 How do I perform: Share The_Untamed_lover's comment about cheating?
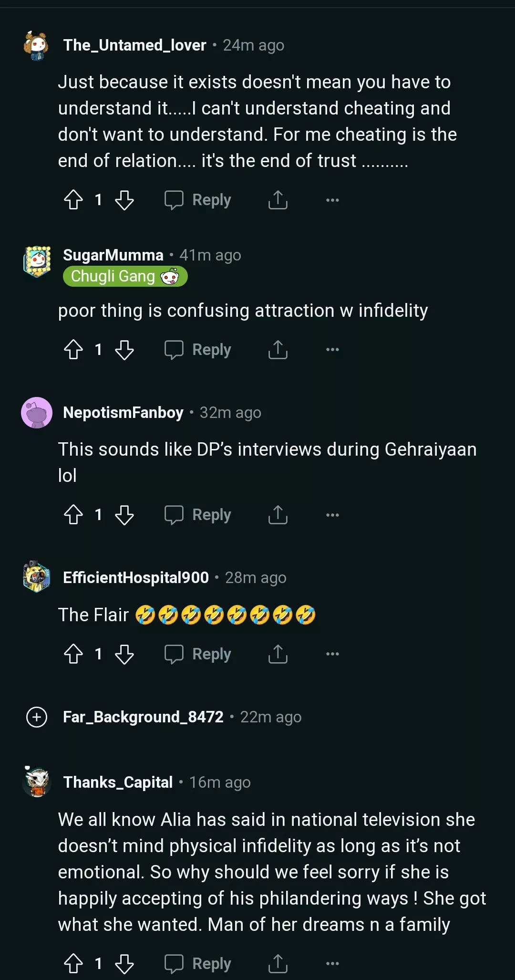278,199
